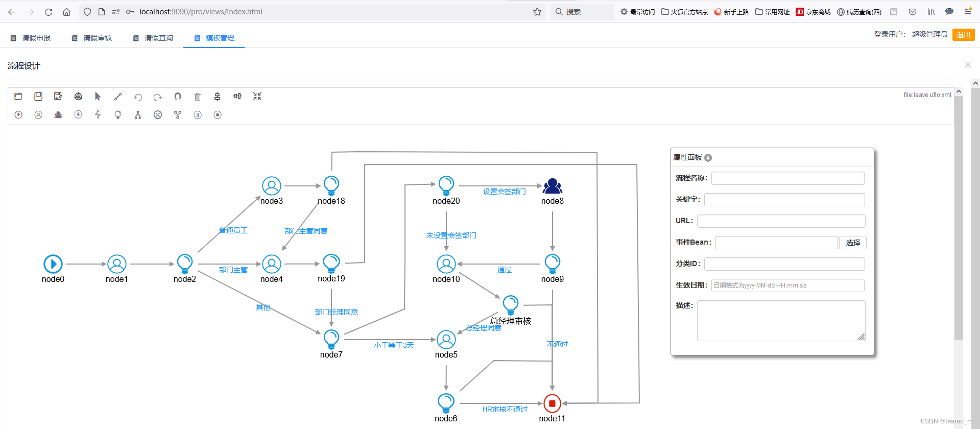The width and height of the screenshot is (980, 429).
Task: Redo the last undone action
Action: (158, 97)
